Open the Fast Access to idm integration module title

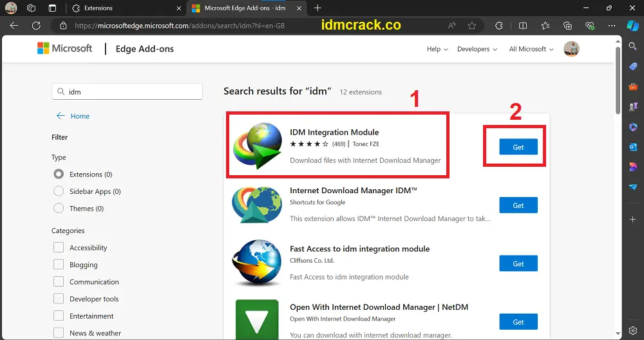pyautogui.click(x=360, y=249)
